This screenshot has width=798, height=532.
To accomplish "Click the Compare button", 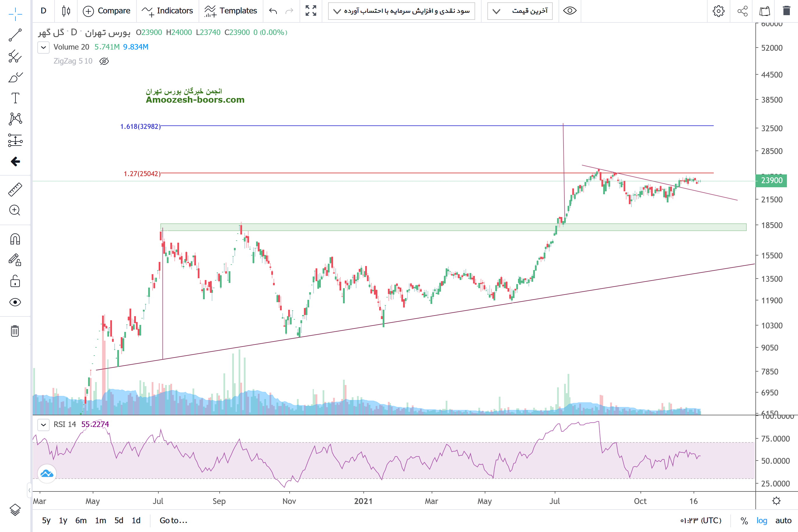I will tap(106, 11).
